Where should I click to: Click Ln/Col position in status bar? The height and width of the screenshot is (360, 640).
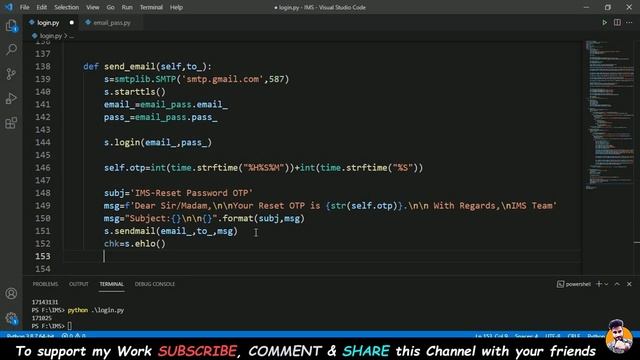click(491, 336)
